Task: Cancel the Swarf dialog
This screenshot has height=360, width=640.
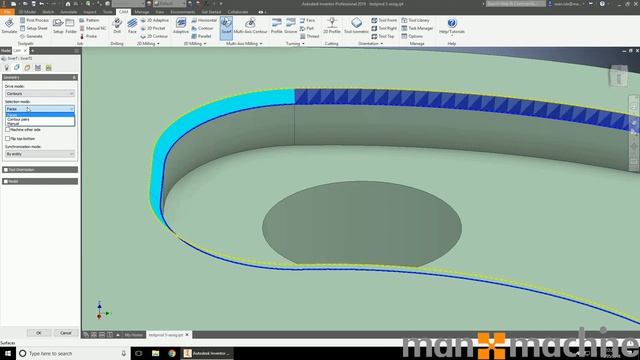Action: pos(66,333)
